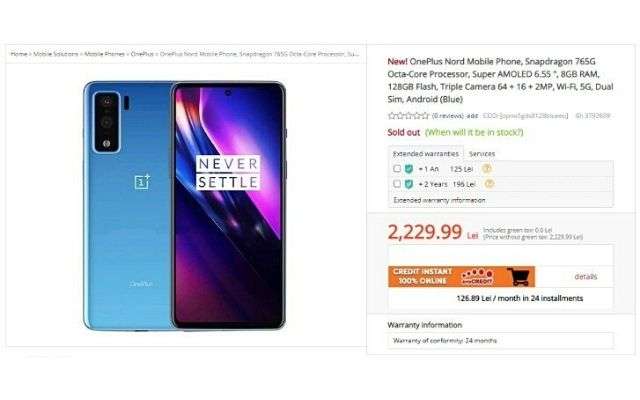Switch to the Extended warranties tab
This screenshot has width=640, height=400.
[426, 153]
